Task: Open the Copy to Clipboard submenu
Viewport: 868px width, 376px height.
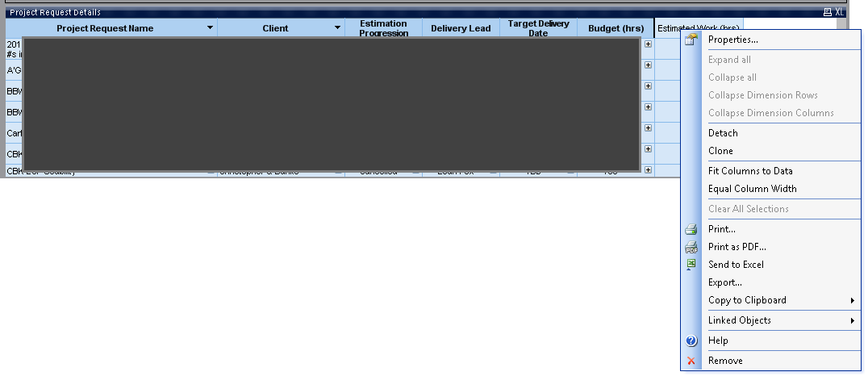Action: tap(781, 300)
